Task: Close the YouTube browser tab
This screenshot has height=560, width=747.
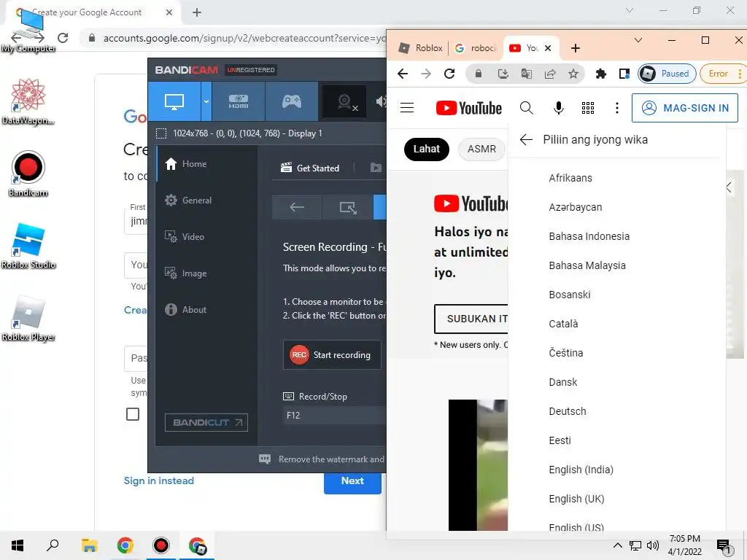Action: [548, 48]
